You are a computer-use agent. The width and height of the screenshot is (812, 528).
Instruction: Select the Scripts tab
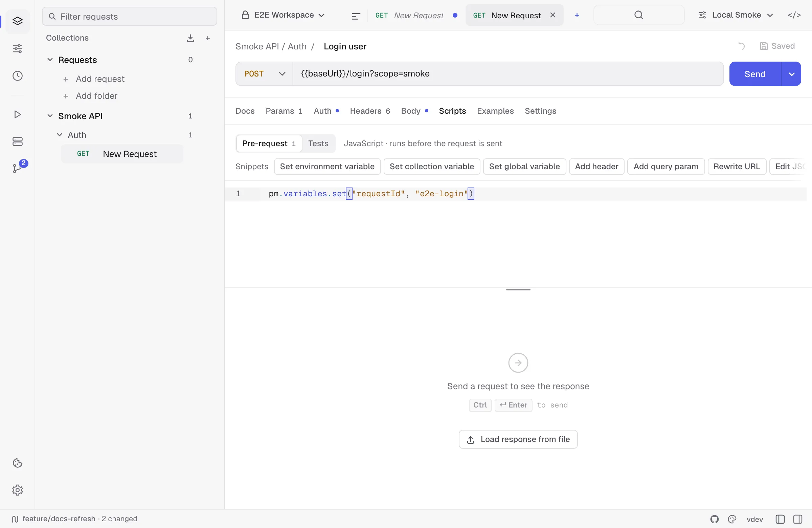(x=452, y=111)
